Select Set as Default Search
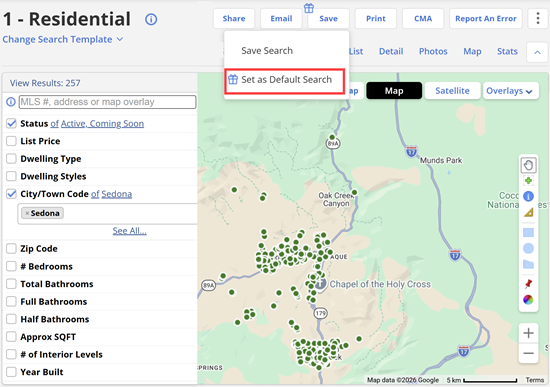550x387 pixels. 284,81
